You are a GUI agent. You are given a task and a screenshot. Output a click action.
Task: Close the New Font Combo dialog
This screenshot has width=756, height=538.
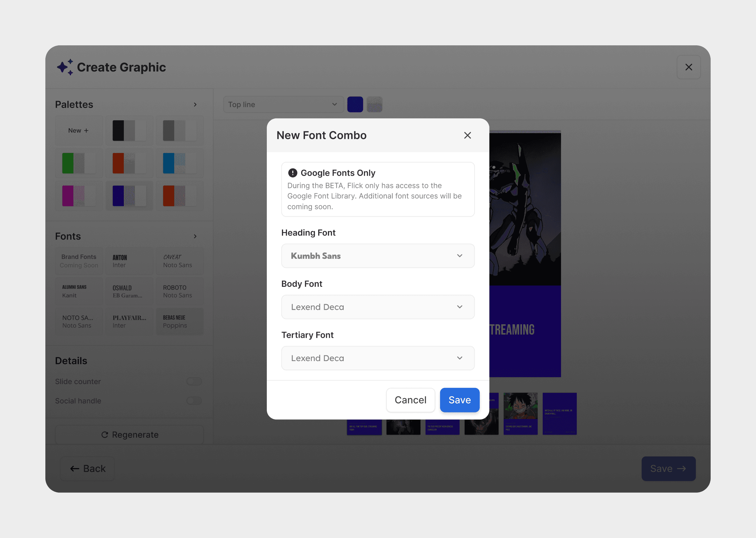pos(467,135)
